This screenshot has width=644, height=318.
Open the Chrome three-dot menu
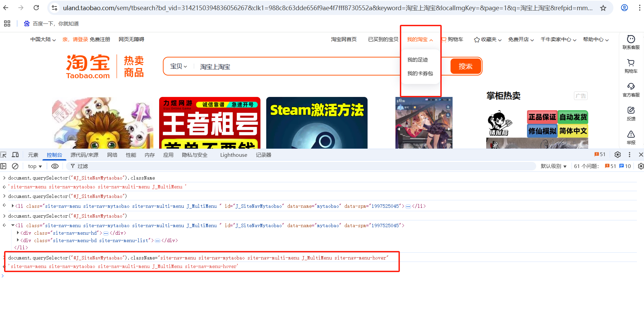[x=639, y=8]
